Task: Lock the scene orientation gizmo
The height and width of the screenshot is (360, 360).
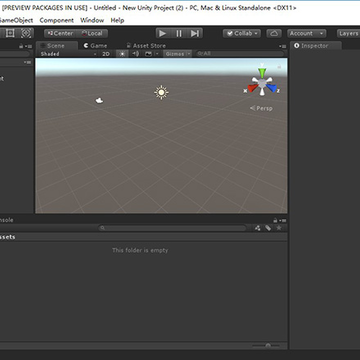Action: [279, 67]
